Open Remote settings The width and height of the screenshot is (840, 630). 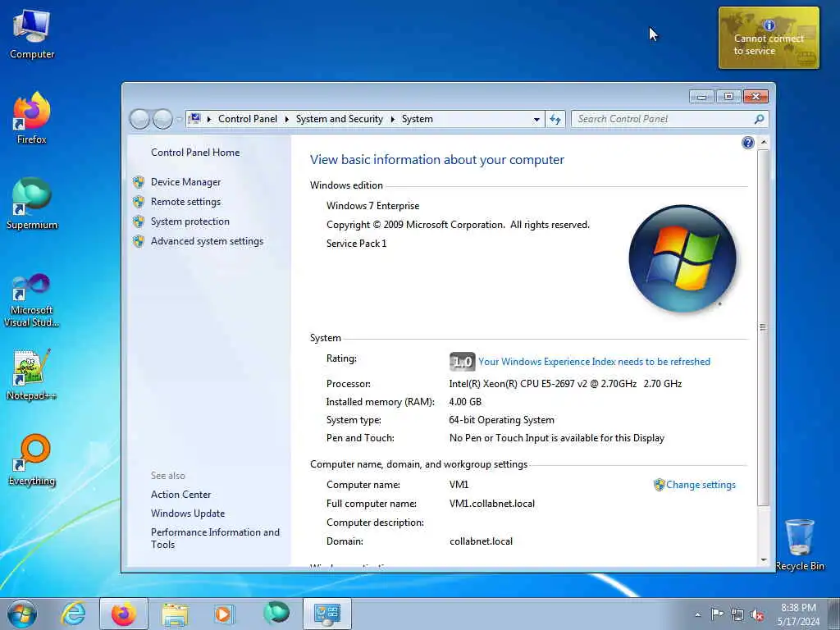click(185, 202)
